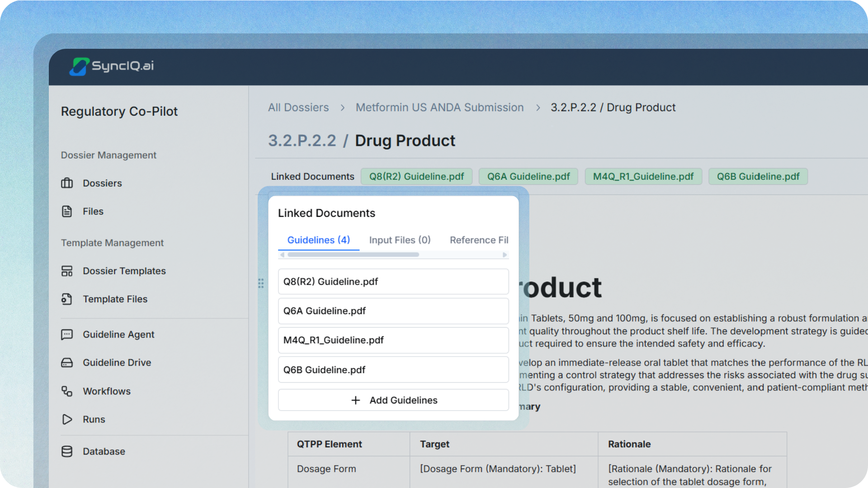Open Workflows using its node icon
Viewport: 868px width, 488px height.
(x=67, y=391)
